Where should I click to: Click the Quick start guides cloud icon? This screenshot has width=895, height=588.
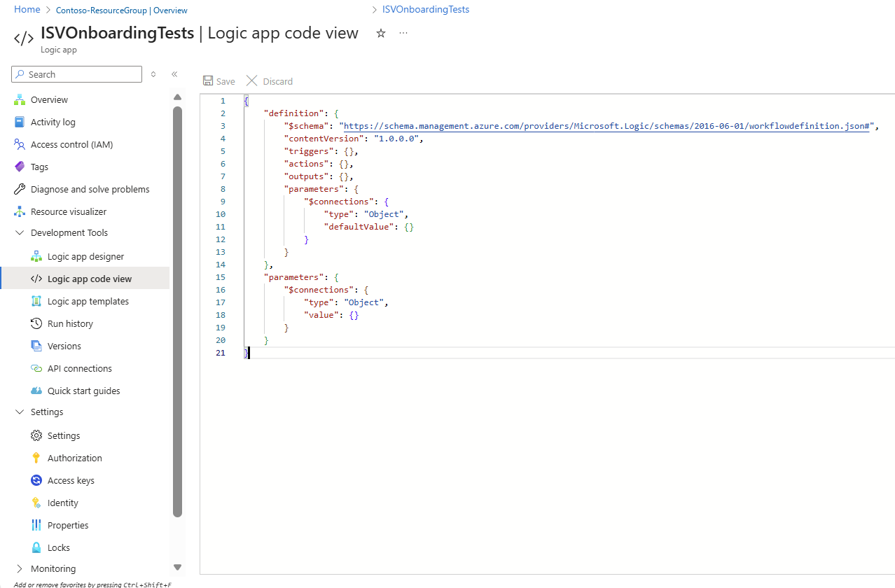(36, 391)
